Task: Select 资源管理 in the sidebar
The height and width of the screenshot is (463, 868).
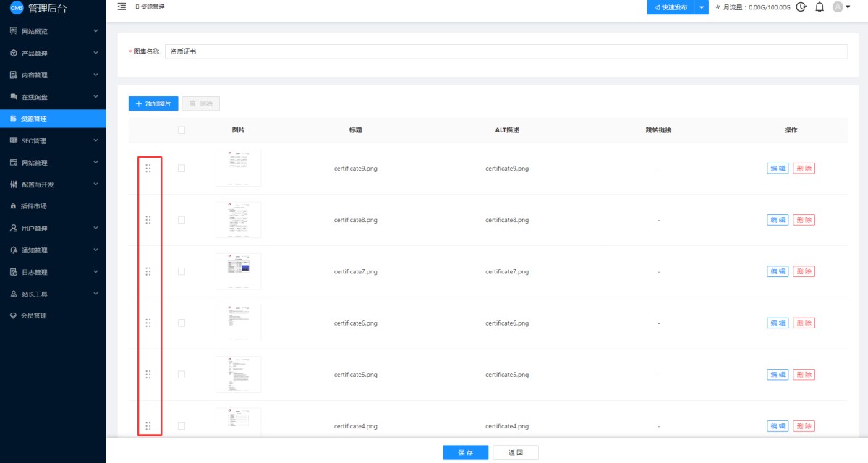Action: 34,119
